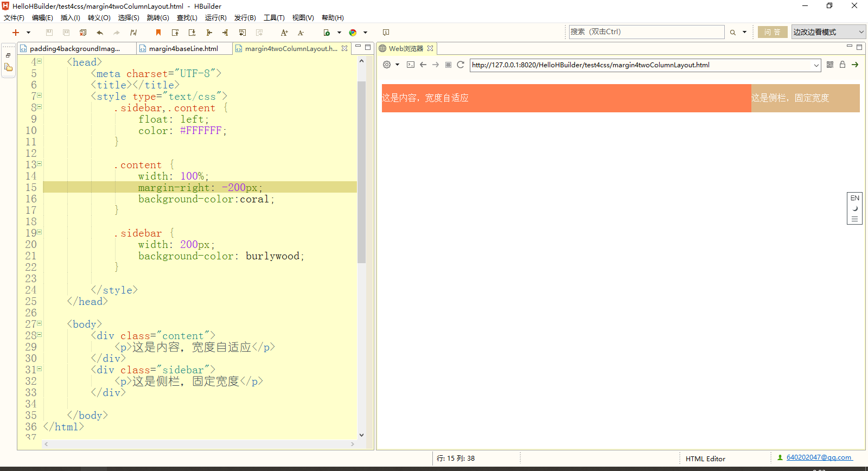Click the browser Forward arrow
The image size is (868, 471).
click(x=436, y=65)
